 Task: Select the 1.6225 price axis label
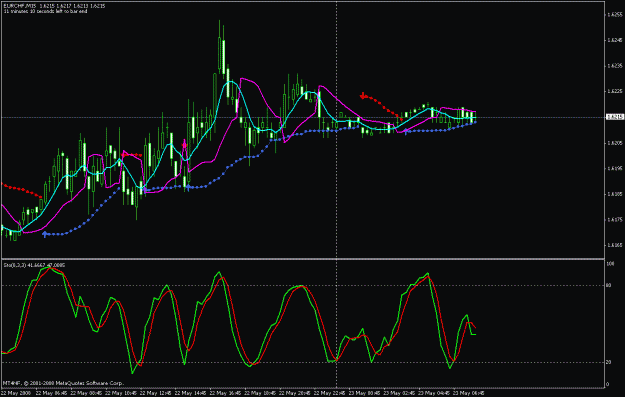(614, 91)
